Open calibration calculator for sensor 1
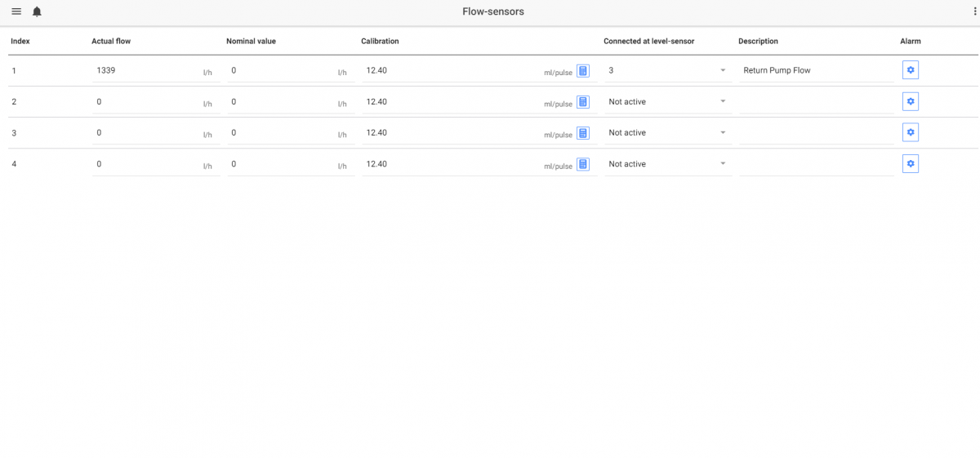Image resolution: width=980 pixels, height=458 pixels. tap(583, 71)
